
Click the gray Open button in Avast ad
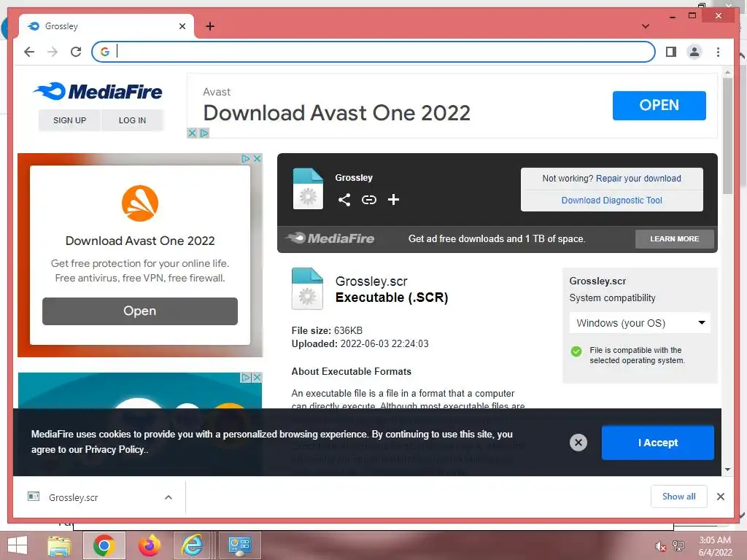click(x=139, y=311)
